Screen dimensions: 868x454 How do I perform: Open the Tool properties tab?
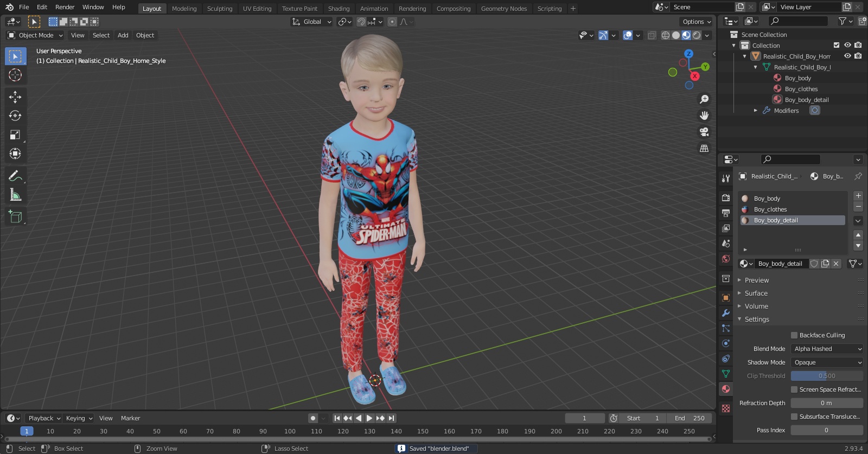[726, 178]
